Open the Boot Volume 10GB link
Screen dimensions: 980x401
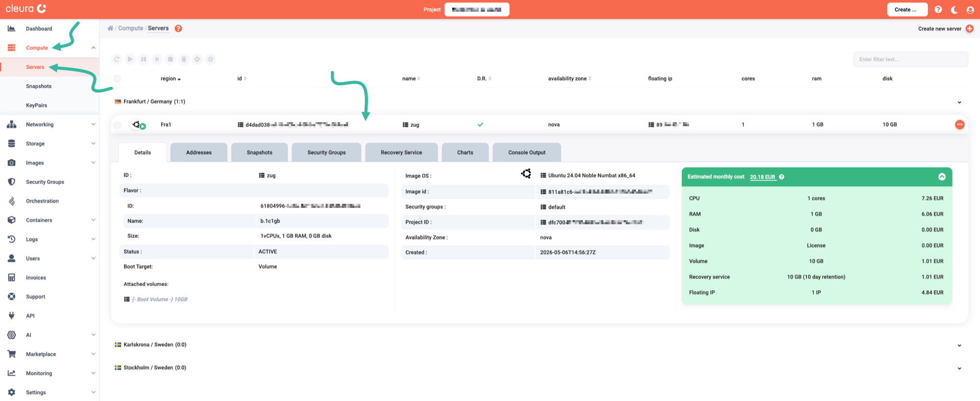[160, 299]
